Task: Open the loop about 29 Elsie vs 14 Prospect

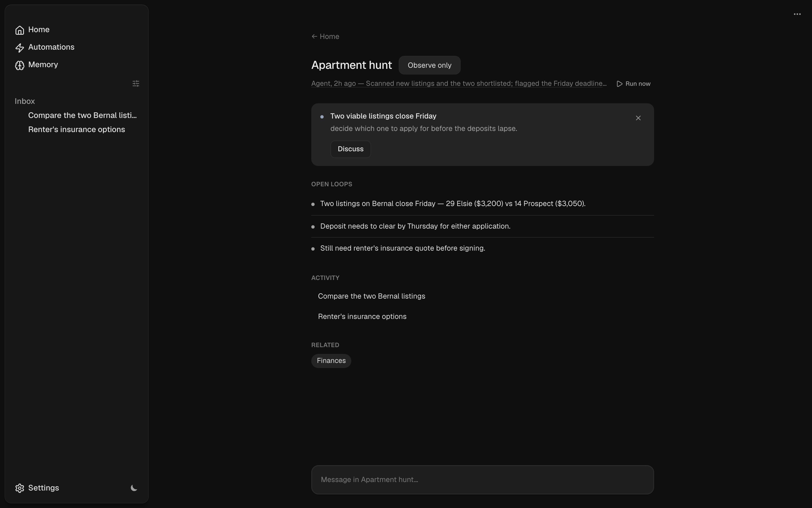Action: coord(482,203)
